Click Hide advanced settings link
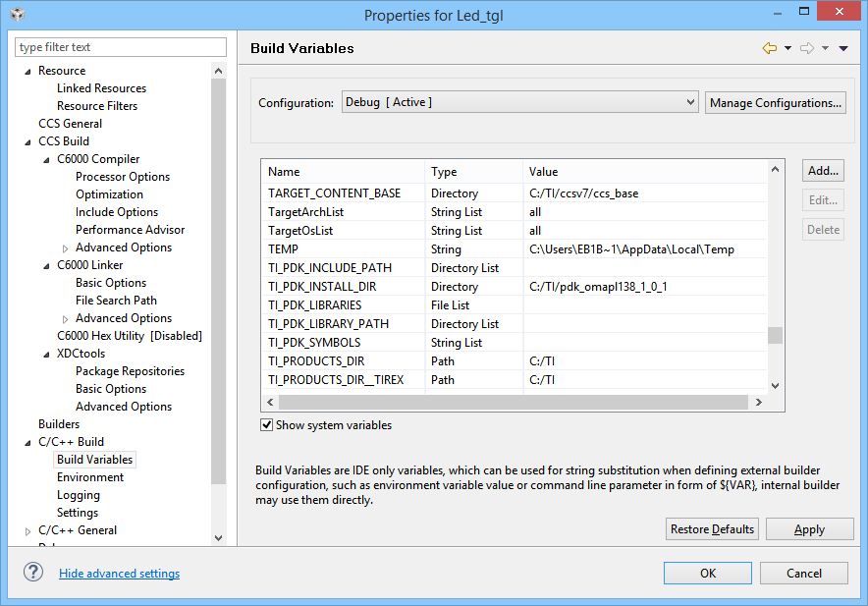Screen dimensions: 868x606 pyautogui.click(x=119, y=574)
